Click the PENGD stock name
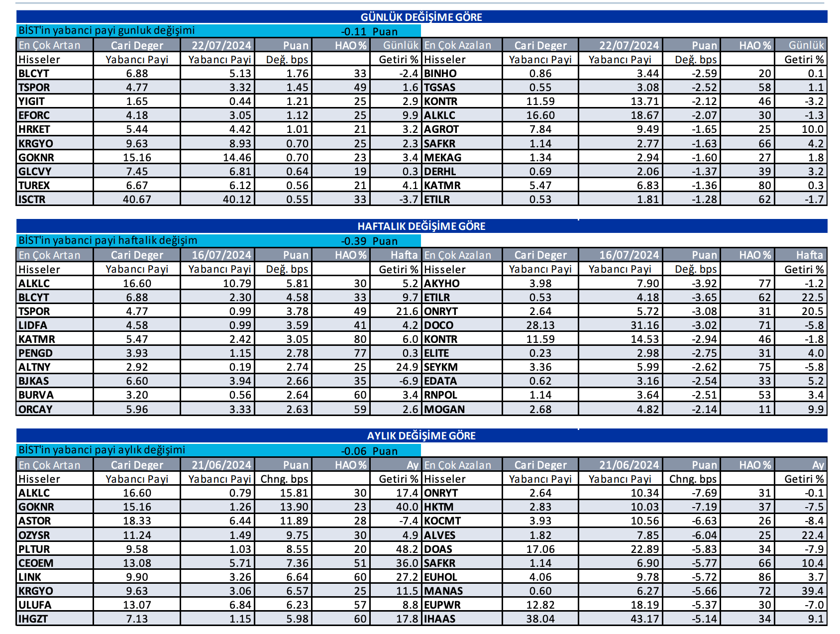The height and width of the screenshot is (634, 840). (x=35, y=353)
